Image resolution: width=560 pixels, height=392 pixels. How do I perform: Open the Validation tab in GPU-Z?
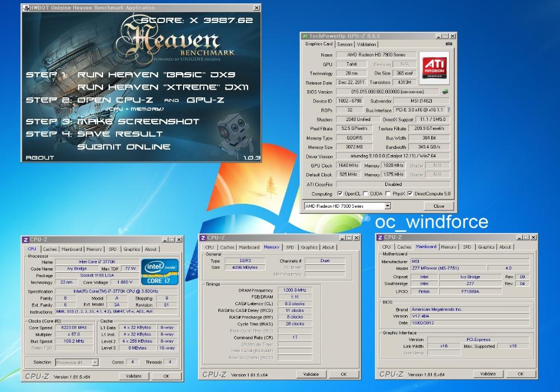pyautogui.click(x=366, y=44)
